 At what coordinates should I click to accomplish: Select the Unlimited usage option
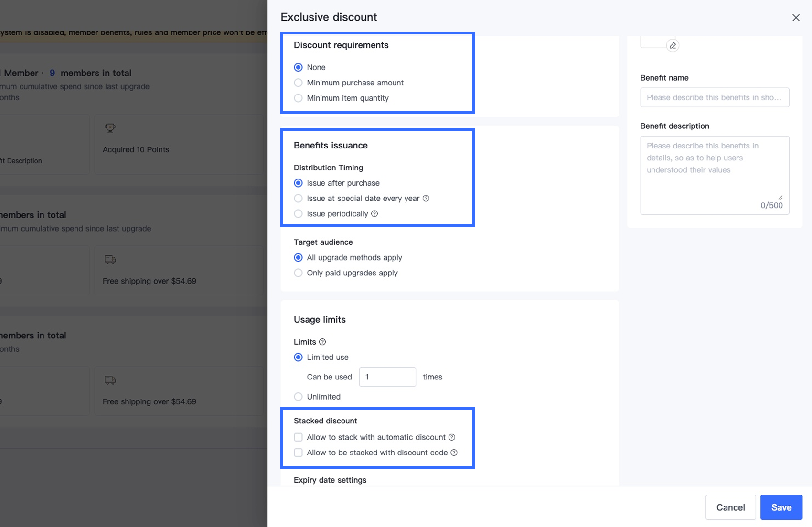[x=299, y=397]
